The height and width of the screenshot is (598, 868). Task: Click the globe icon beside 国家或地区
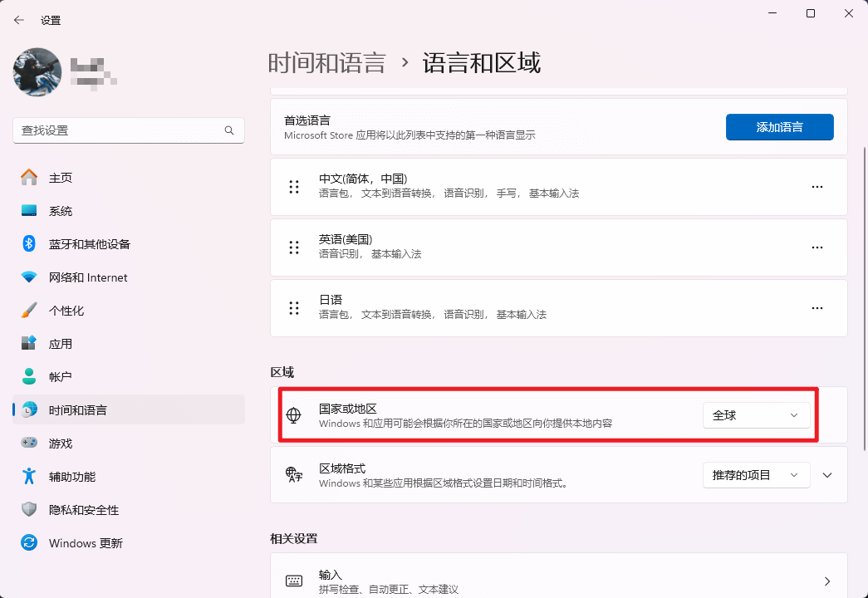(293, 414)
